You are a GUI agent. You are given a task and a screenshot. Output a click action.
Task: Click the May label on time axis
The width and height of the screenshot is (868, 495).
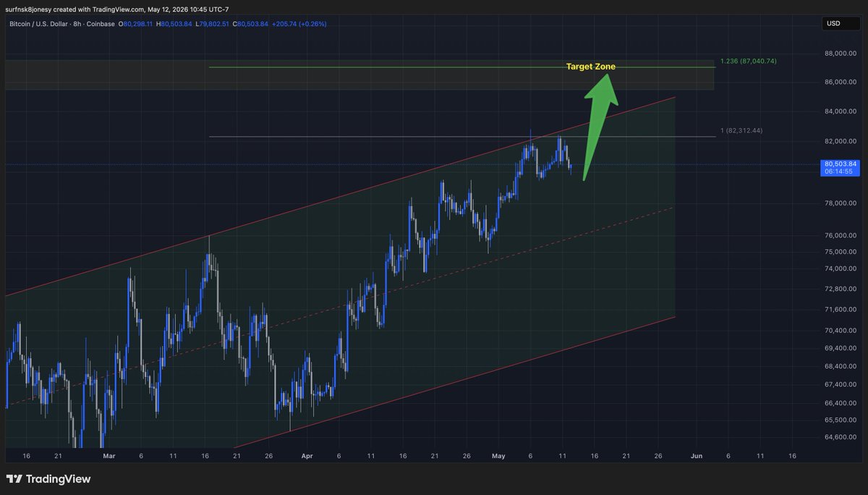click(x=498, y=456)
